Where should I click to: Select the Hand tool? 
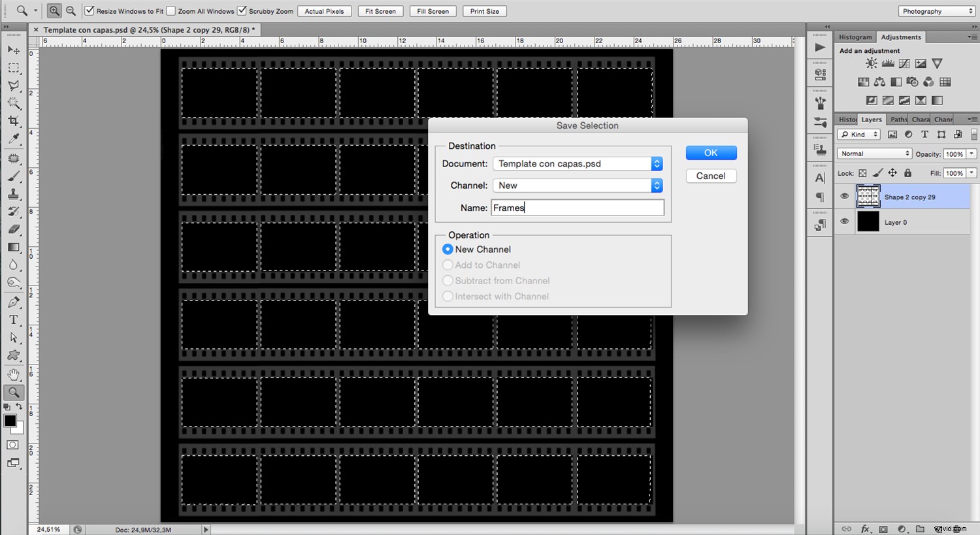[x=13, y=374]
